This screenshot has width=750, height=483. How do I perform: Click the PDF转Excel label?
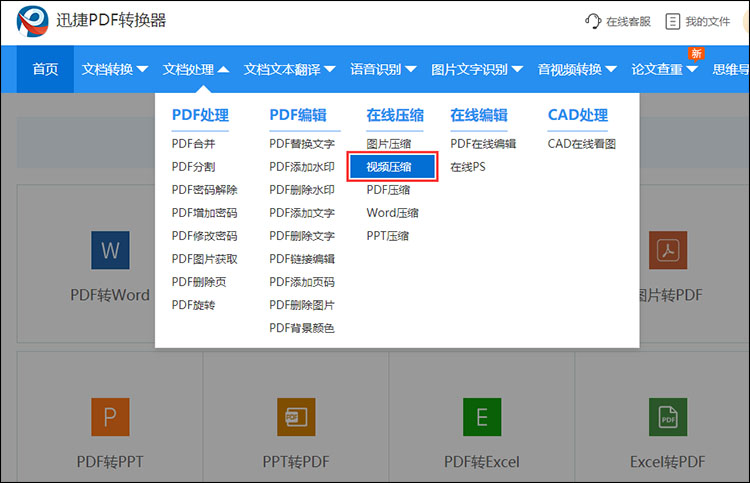[482, 462]
